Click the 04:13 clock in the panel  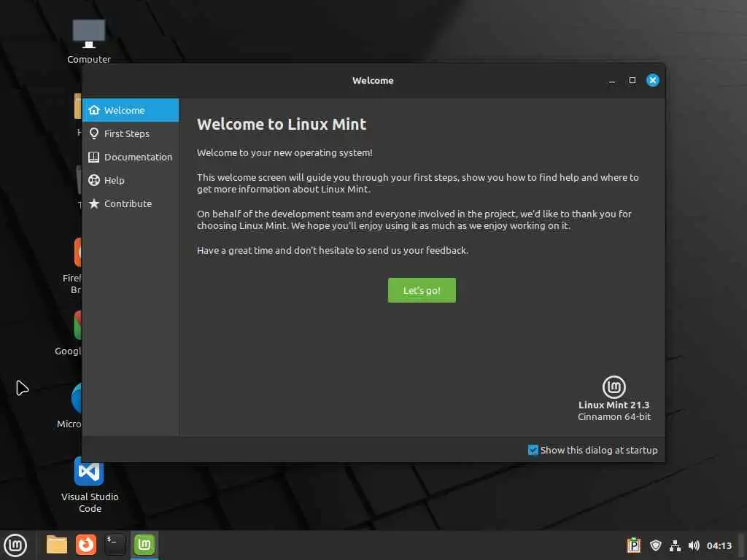pyautogui.click(x=719, y=545)
